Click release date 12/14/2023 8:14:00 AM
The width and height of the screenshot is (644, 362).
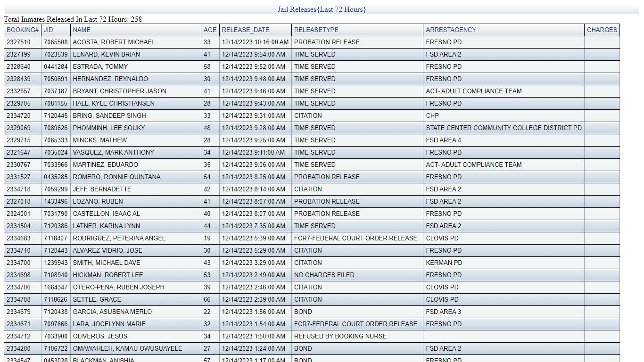[254, 189]
